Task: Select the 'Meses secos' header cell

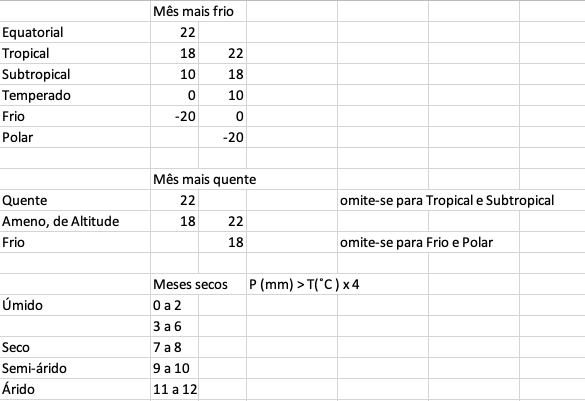Action: pyautogui.click(x=190, y=284)
